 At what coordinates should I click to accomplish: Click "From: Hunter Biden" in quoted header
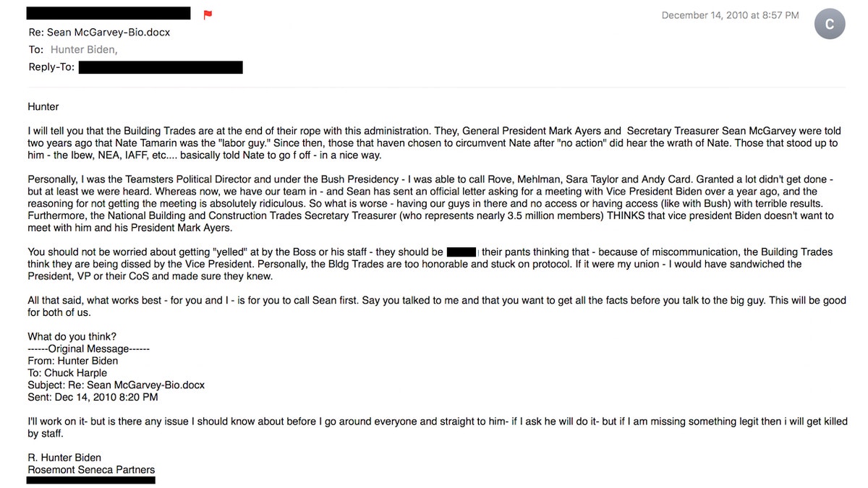pos(73,360)
